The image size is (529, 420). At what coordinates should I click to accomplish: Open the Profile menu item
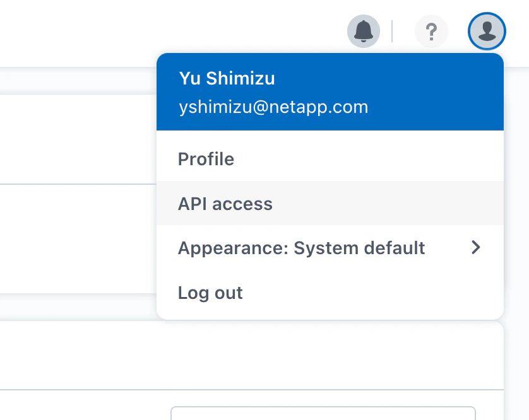point(330,159)
